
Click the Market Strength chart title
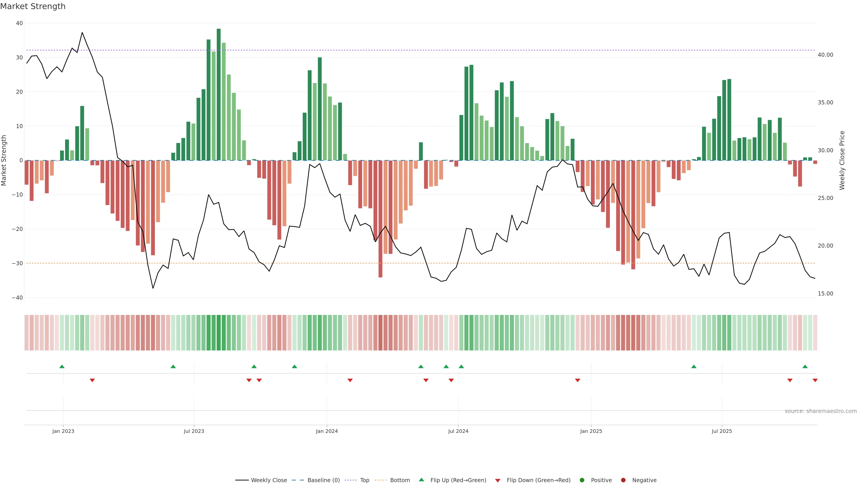[33, 6]
